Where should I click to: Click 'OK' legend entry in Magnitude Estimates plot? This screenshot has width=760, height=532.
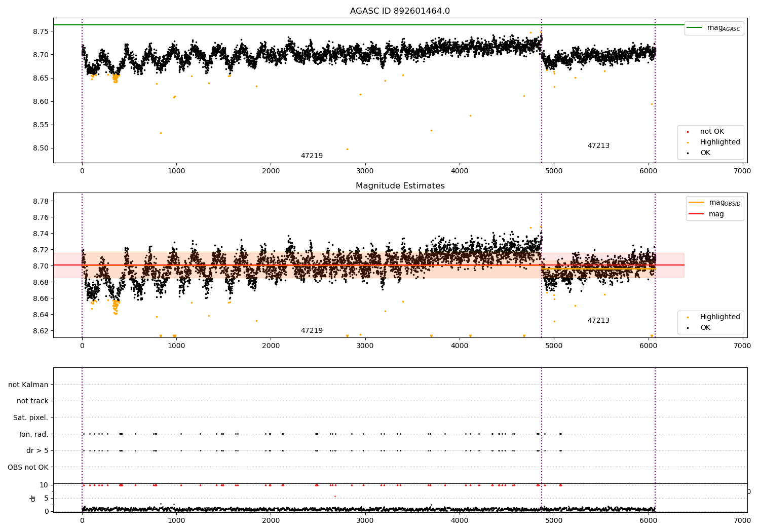coord(705,328)
